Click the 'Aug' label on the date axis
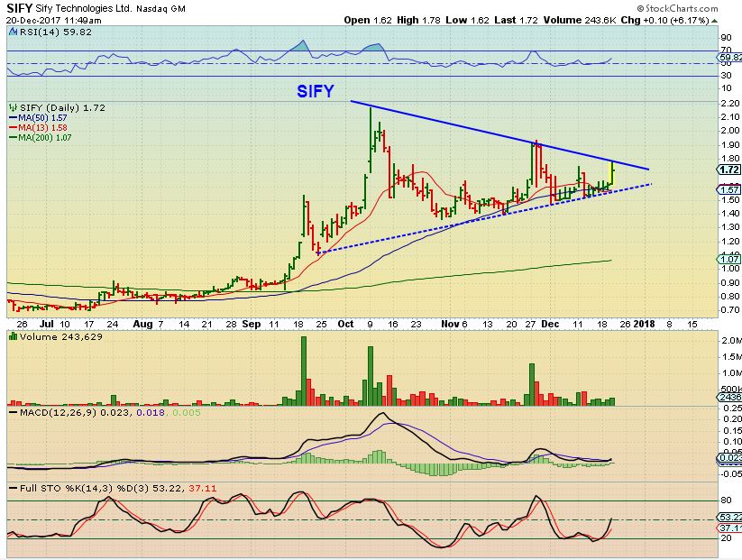 coord(143,324)
